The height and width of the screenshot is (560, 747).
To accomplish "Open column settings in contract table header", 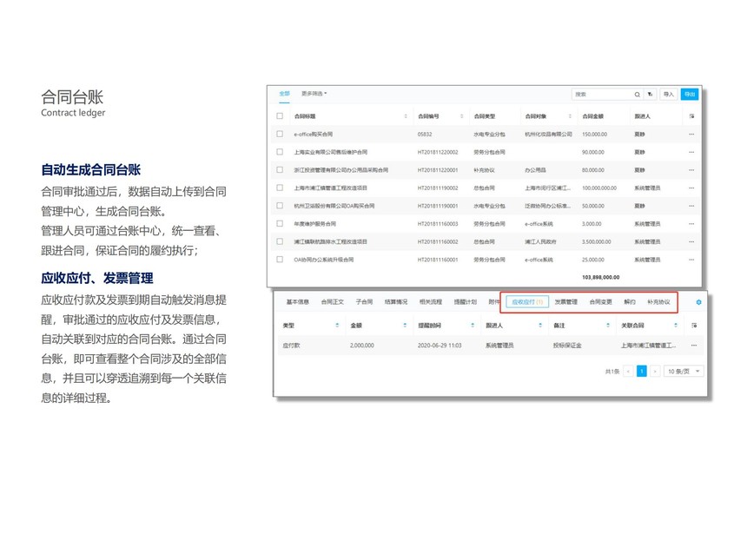I will tap(691, 115).
